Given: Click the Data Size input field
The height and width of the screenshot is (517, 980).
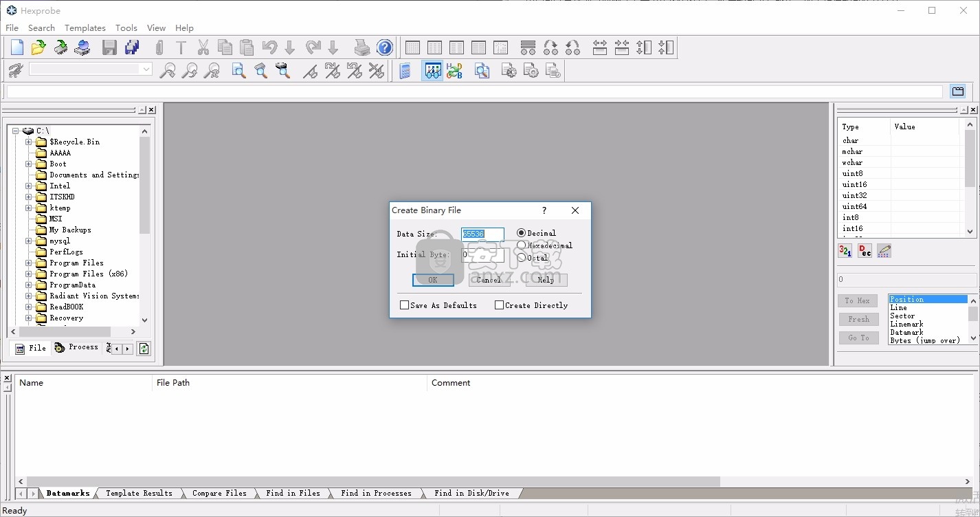Looking at the screenshot, I should [482, 234].
